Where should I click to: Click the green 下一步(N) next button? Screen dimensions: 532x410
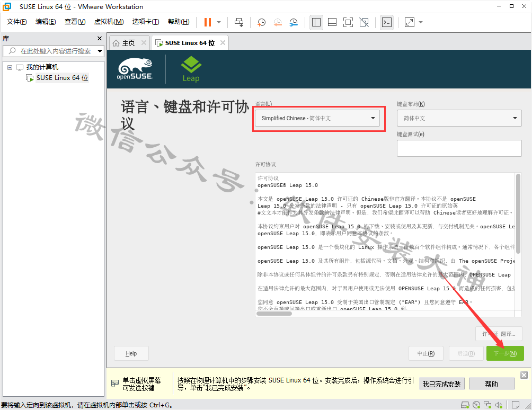(505, 353)
